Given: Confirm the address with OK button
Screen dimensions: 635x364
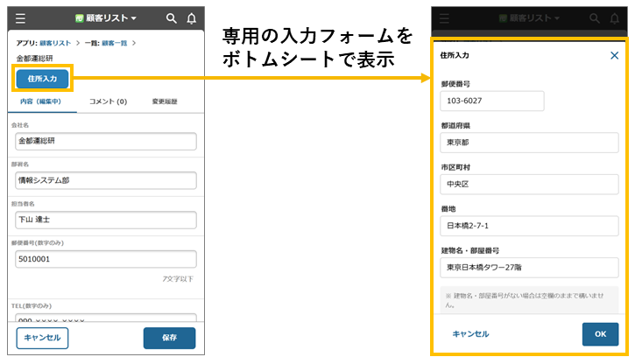Looking at the screenshot, I should (600, 334).
